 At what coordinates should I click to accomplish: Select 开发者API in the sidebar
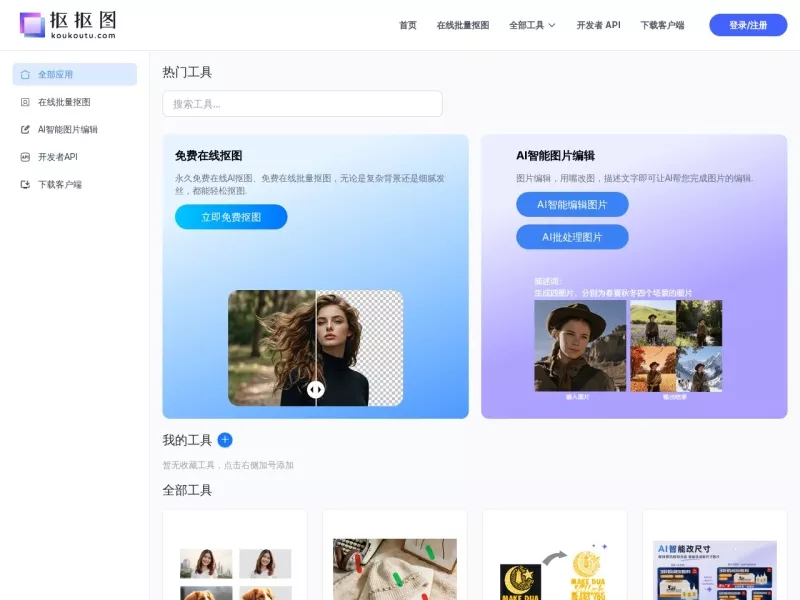74,157
